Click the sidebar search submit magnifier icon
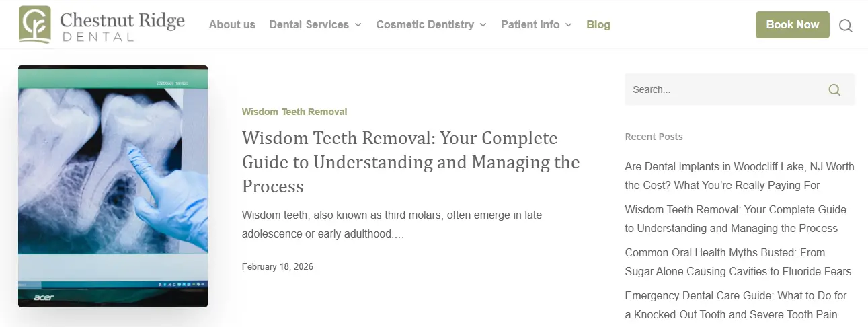This screenshot has height=327, width=868. [834, 89]
